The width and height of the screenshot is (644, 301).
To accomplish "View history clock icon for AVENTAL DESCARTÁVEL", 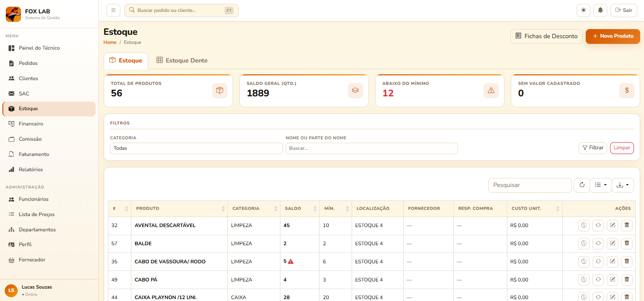I will coord(583,226).
